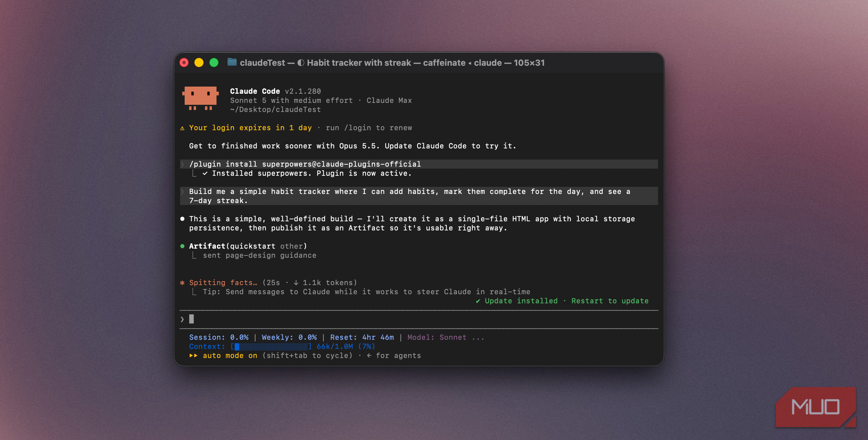This screenshot has height=440, width=868.
Task: Click the input prompt chevron
Action: point(182,319)
